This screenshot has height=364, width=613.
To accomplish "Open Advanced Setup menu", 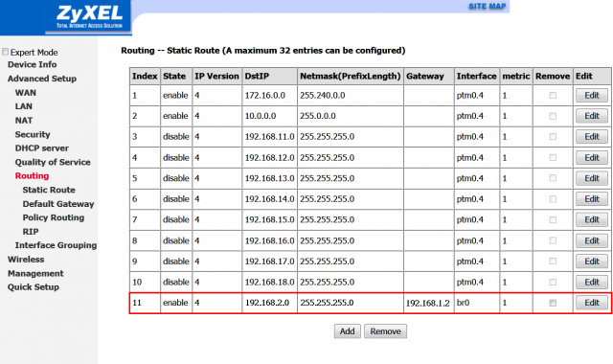I will coord(42,79).
